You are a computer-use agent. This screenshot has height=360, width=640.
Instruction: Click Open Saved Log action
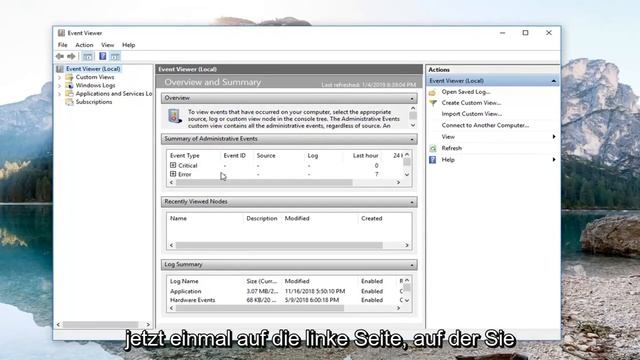466,92
